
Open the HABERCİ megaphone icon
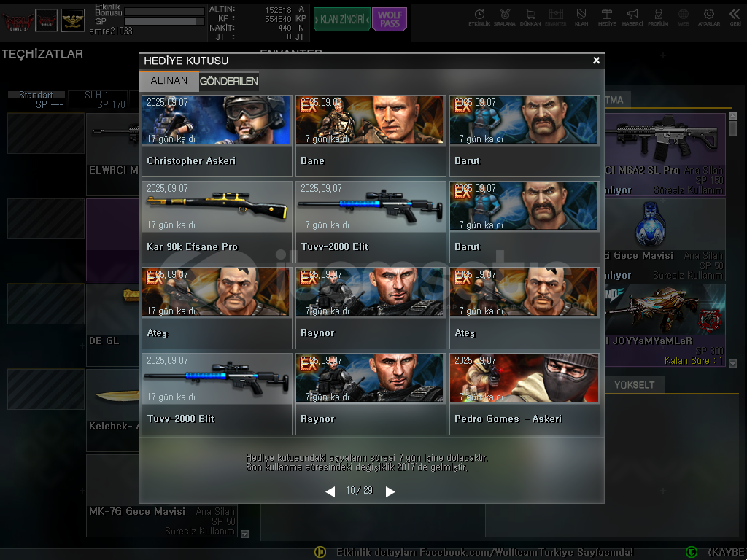(632, 17)
